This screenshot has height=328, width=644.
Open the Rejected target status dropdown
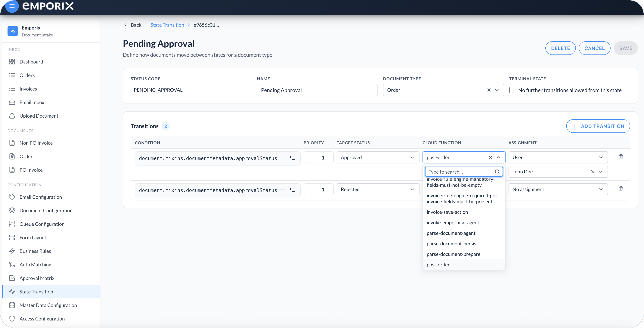(378, 190)
